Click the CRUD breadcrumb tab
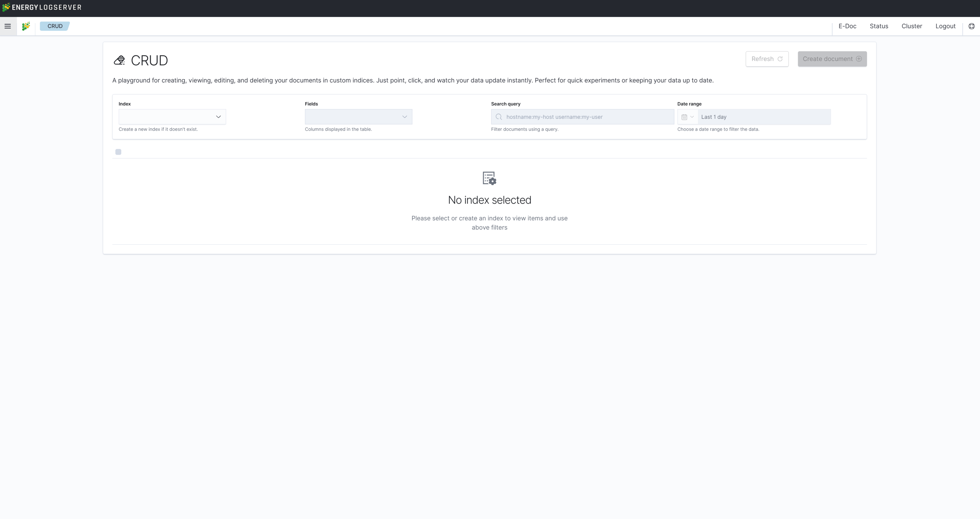This screenshot has height=519, width=980. (x=55, y=26)
